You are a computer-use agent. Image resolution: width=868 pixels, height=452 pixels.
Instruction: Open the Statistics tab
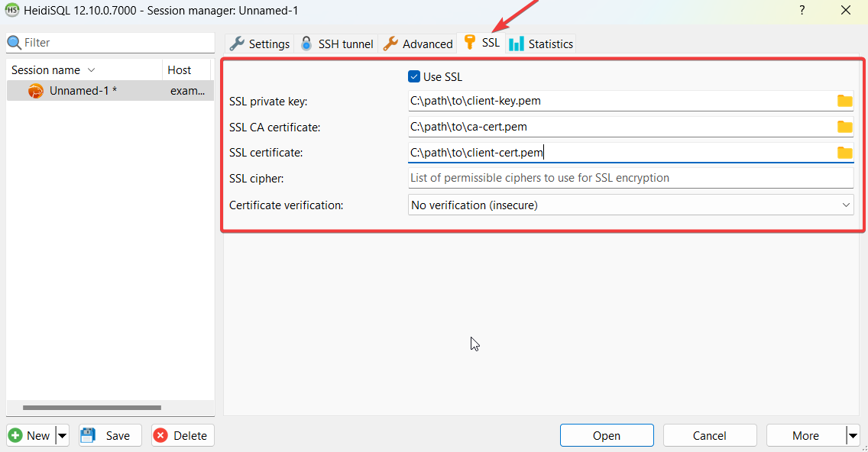click(x=541, y=44)
